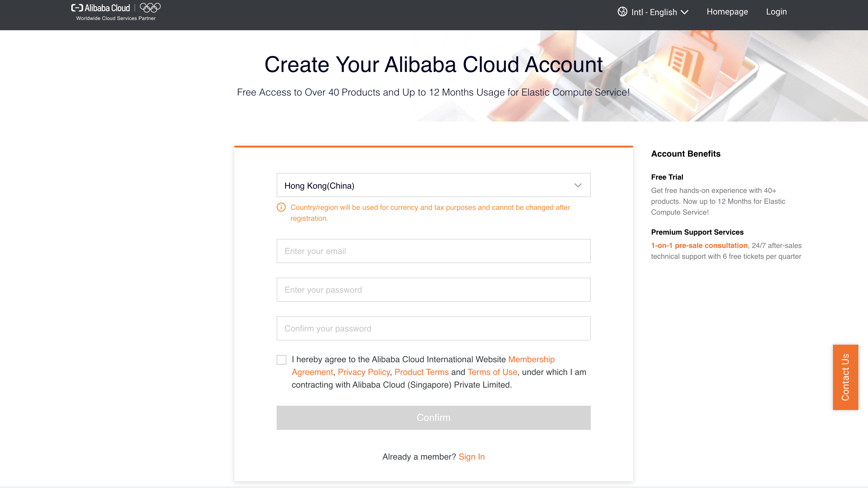Open the Product Terms link
The image size is (868, 488).
tap(421, 372)
